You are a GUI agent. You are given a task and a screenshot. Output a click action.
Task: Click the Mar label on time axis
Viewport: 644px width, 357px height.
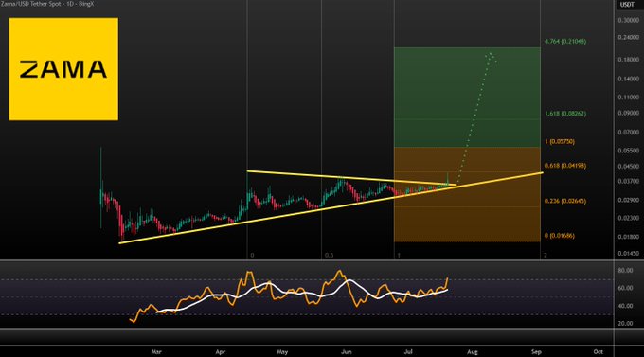coord(156,352)
